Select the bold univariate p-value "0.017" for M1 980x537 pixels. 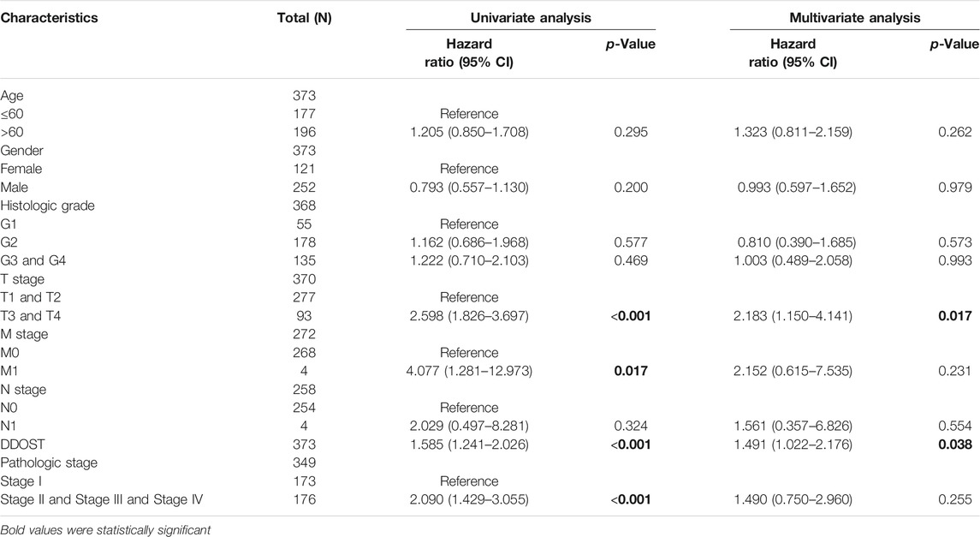[x=631, y=372]
